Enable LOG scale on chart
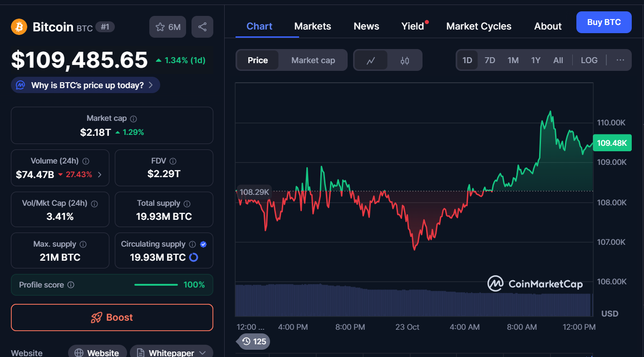Screen dimensions: 644x357 [x=589, y=60]
